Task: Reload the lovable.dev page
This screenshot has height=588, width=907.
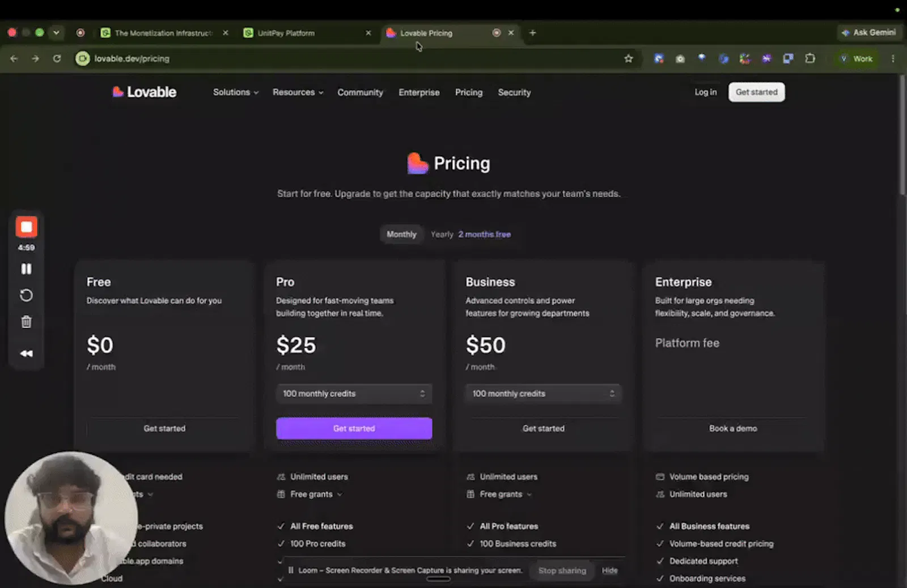Action: pos(57,59)
